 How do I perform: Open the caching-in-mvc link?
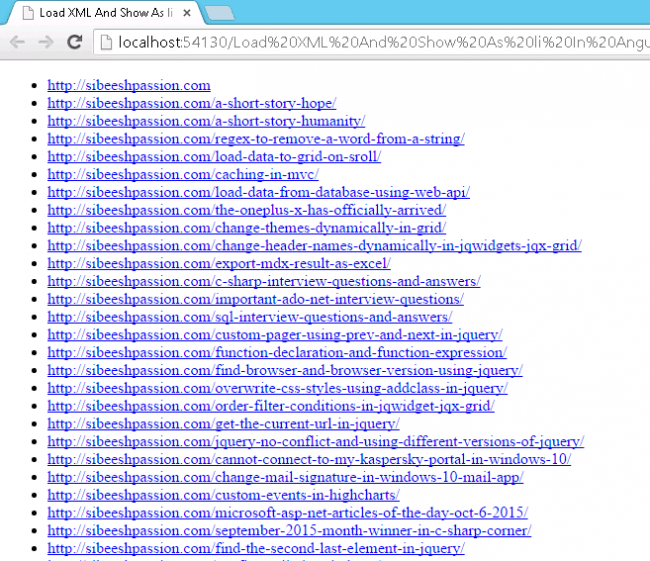pos(183,175)
